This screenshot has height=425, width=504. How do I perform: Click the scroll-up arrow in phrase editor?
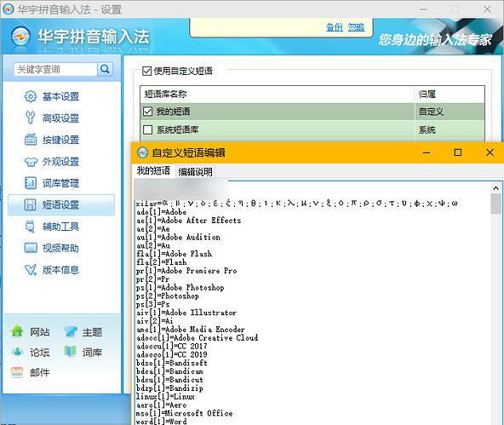click(495, 187)
